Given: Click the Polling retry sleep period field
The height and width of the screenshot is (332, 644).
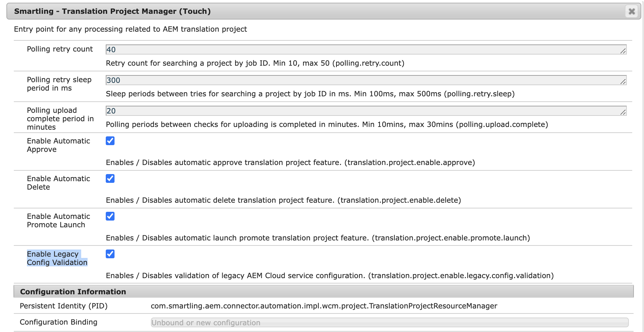Looking at the screenshot, I should (x=366, y=80).
